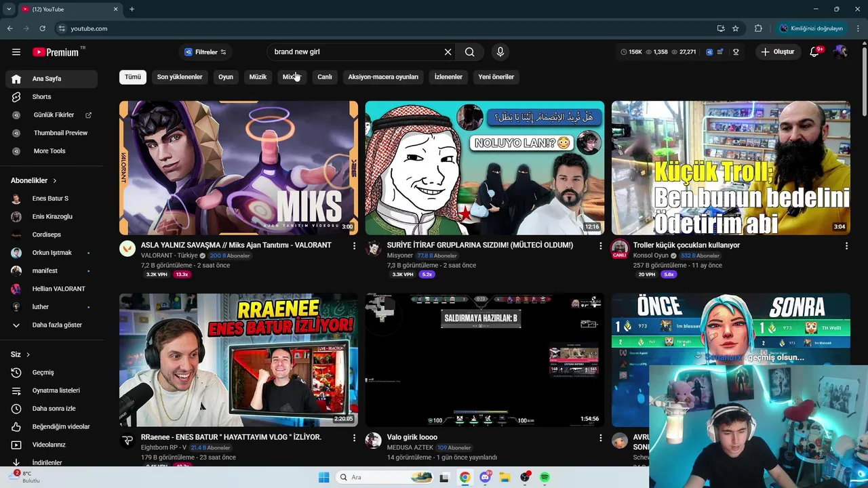Click the trophy icon in stats bar

(x=736, y=52)
